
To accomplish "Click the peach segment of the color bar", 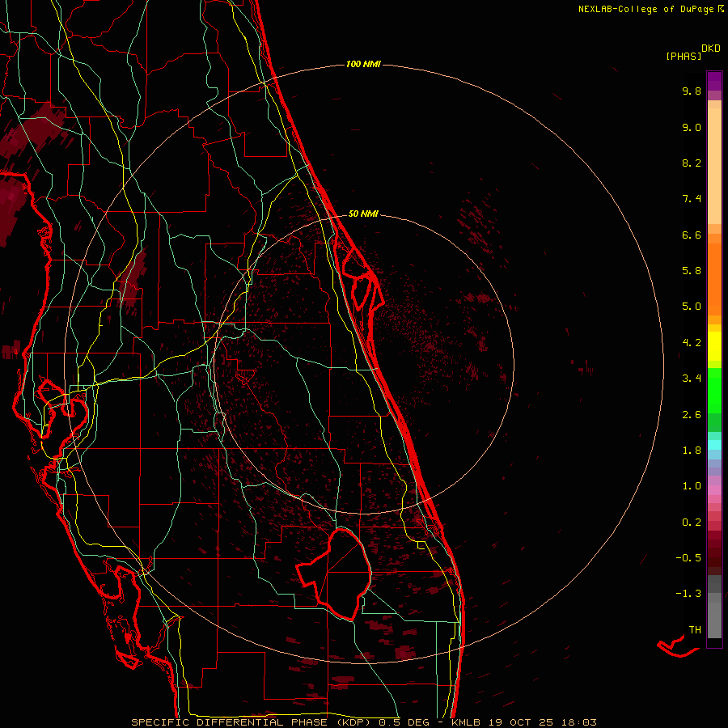I will 714,166.
